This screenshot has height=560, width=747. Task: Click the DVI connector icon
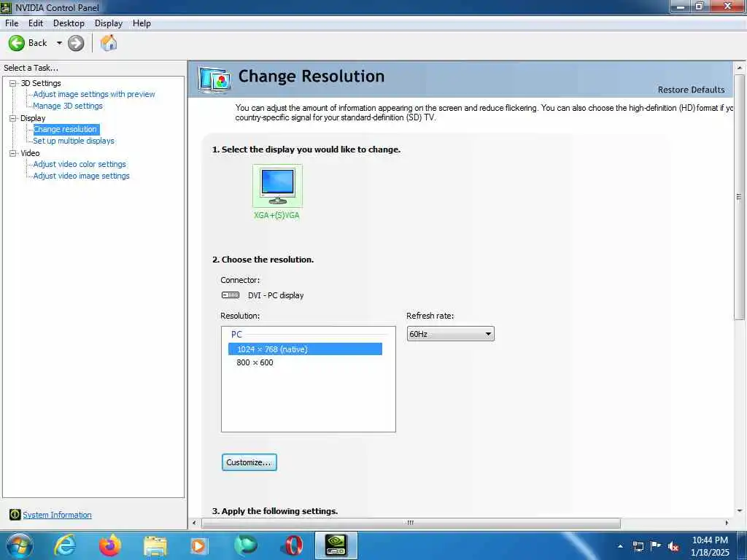(231, 295)
